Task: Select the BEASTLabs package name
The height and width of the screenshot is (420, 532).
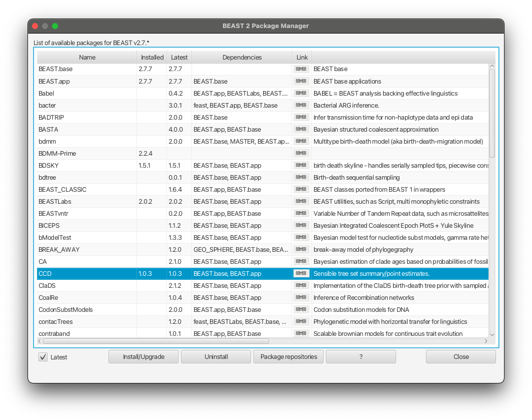Action: (x=55, y=202)
